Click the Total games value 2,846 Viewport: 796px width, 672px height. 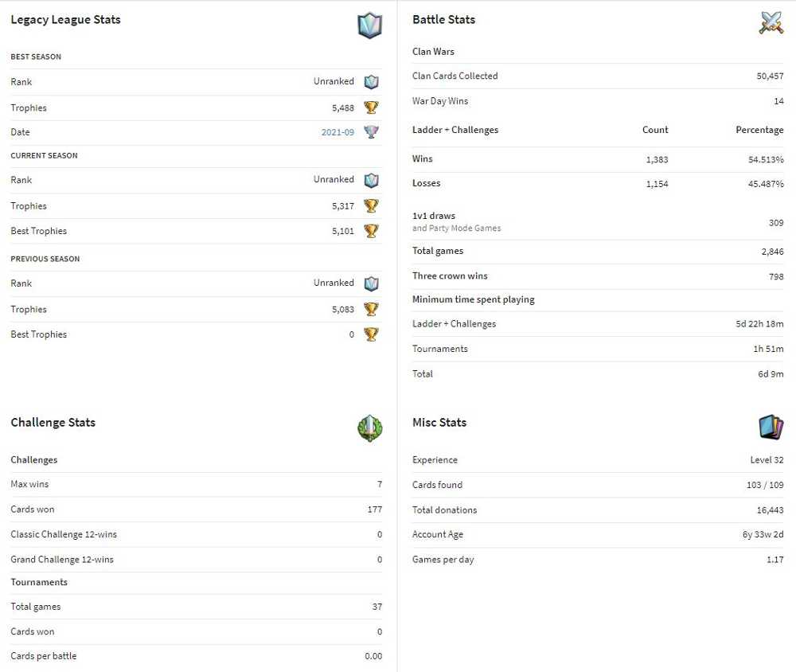(772, 252)
